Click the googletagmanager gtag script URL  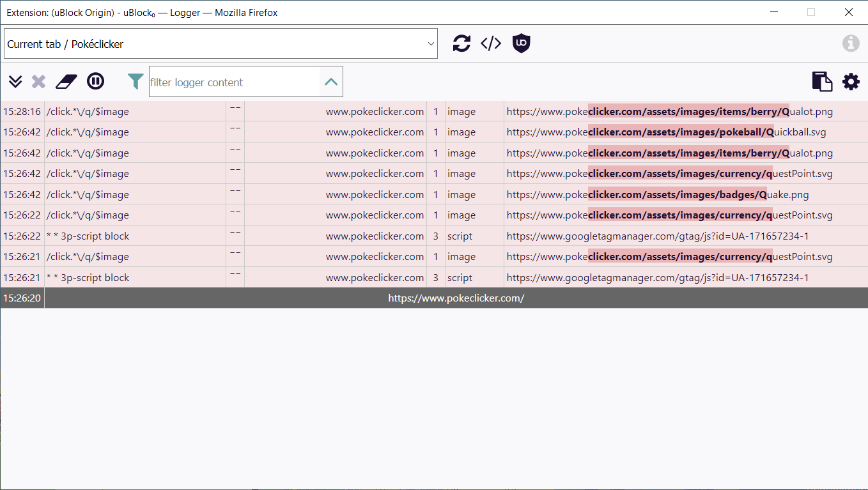coord(656,236)
